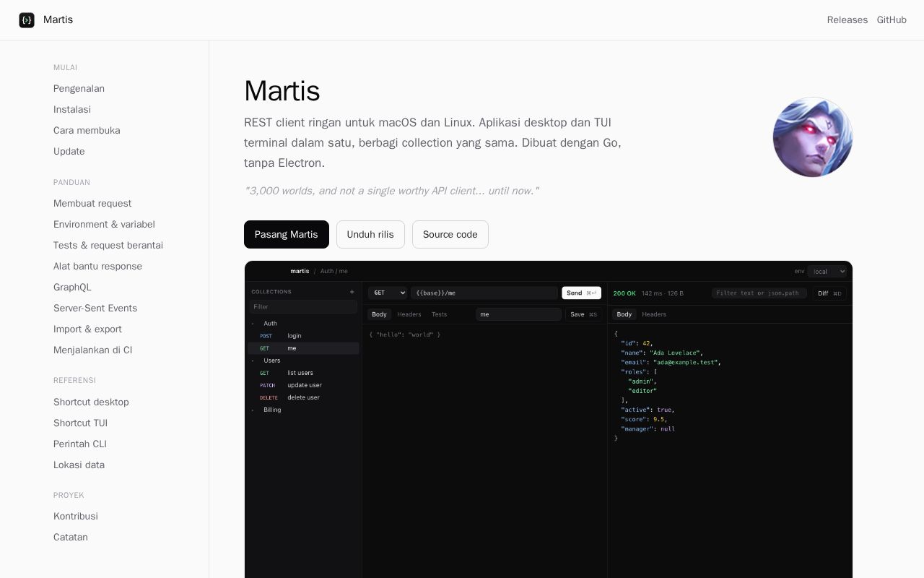Open Lokasi data reference page
Image resolution: width=924 pixels, height=578 pixels.
(79, 465)
